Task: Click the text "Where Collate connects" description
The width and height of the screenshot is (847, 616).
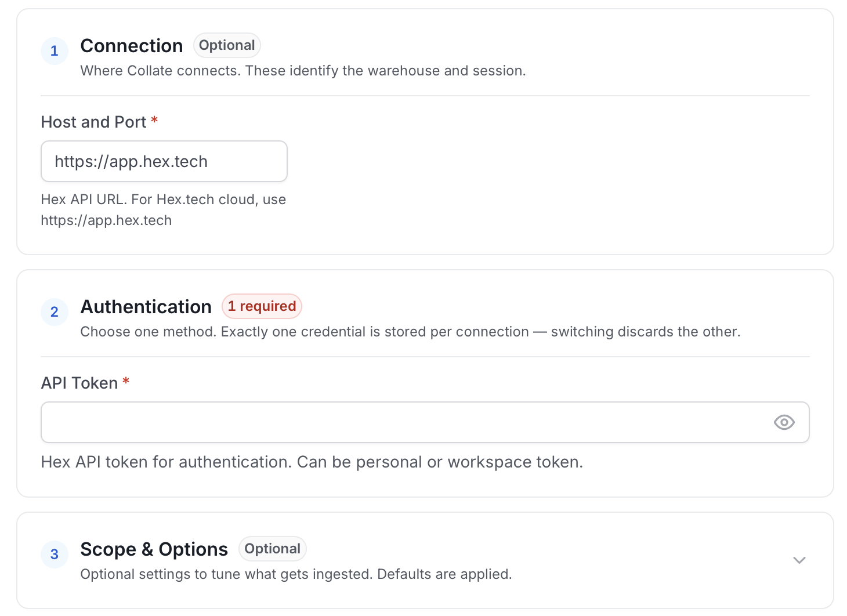Action: click(x=303, y=71)
